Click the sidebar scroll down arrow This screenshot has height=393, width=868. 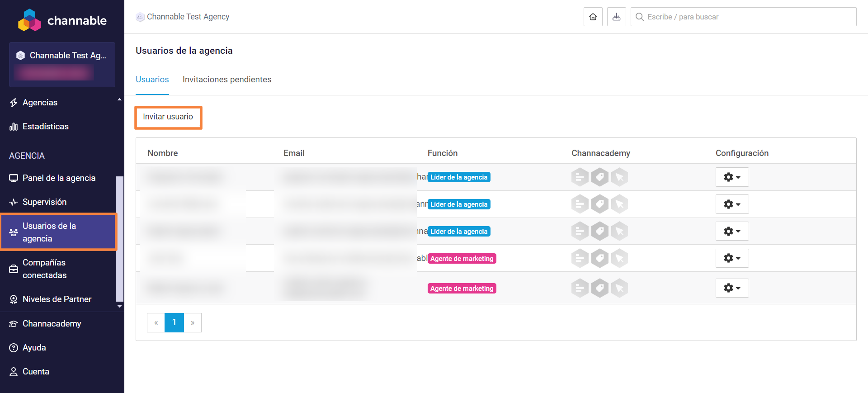click(x=120, y=307)
